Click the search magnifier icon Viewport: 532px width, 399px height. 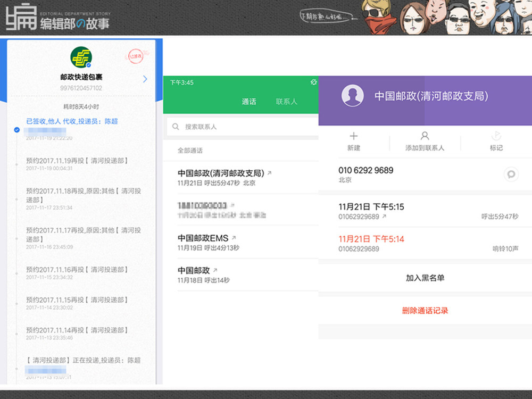pos(176,127)
